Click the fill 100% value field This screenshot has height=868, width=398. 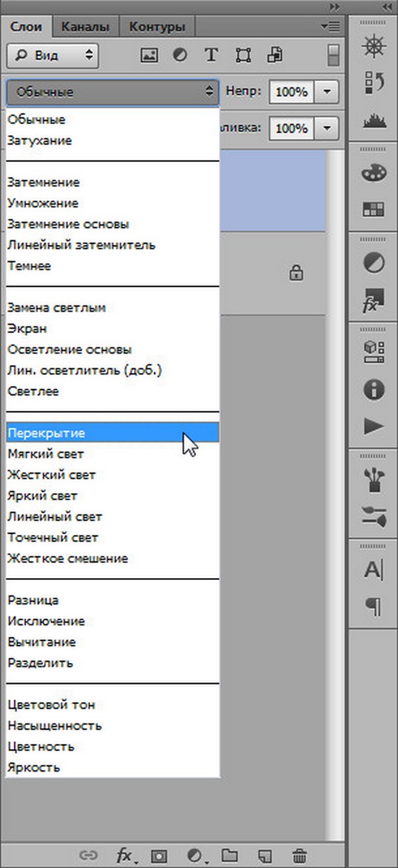coord(291,128)
